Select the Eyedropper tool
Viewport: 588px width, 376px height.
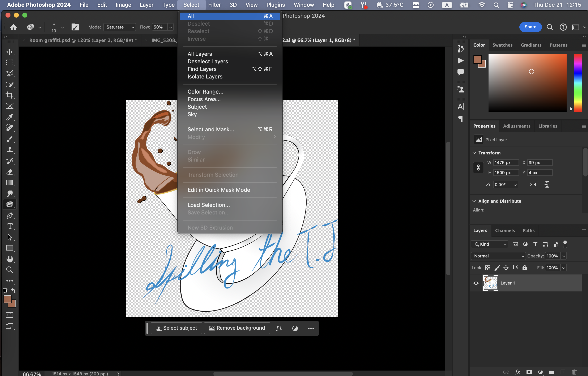[9, 117]
